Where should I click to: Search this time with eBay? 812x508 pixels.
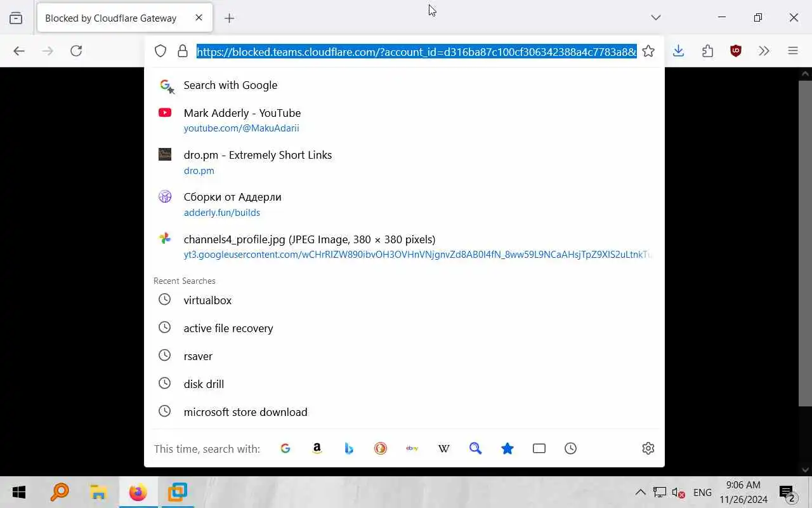[412, 448]
